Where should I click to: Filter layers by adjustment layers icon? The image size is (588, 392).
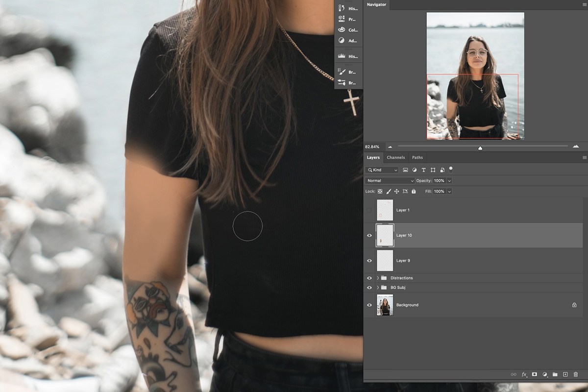pyautogui.click(x=415, y=170)
